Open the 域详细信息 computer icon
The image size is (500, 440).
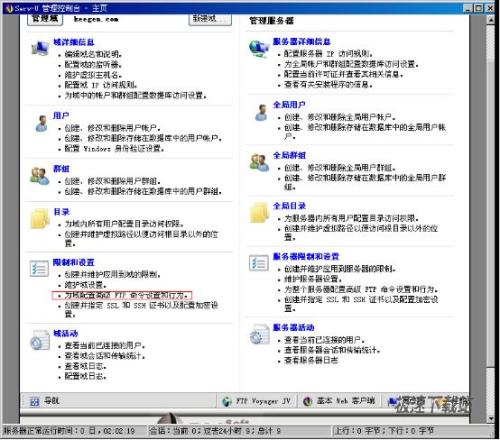pyautogui.click(x=40, y=48)
